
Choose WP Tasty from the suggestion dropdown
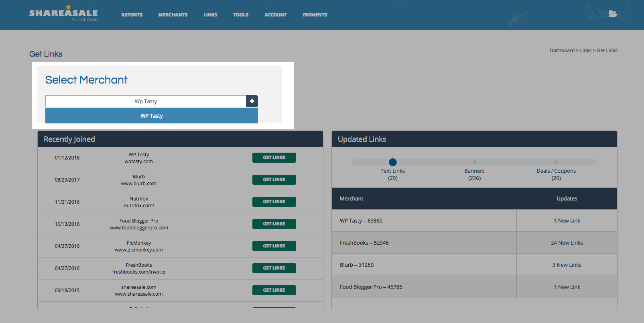[x=152, y=116]
